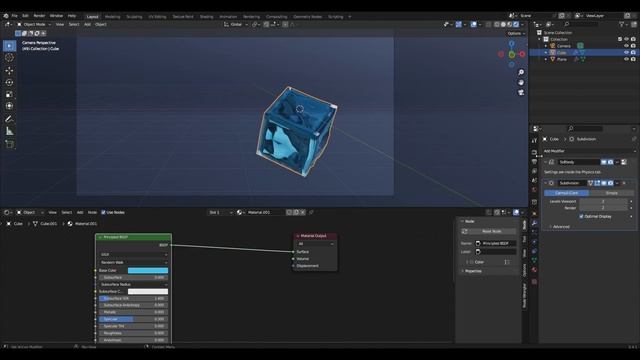Open node editor Add menu

[x=80, y=212]
